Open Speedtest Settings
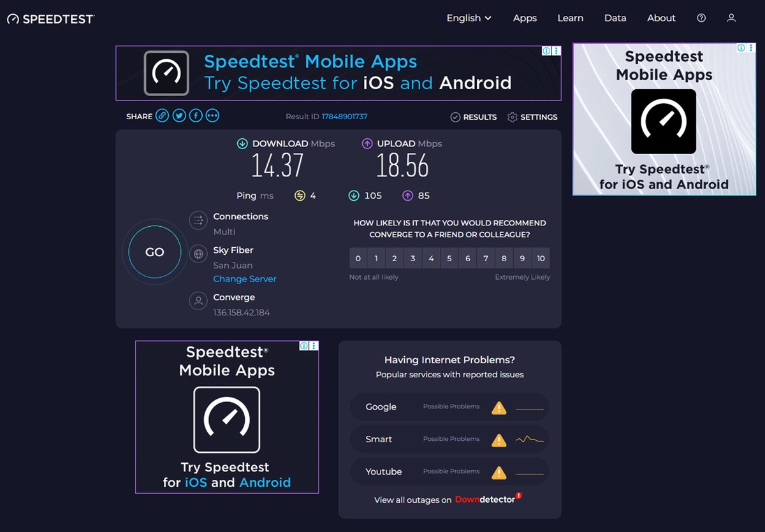The image size is (765, 532). pyautogui.click(x=532, y=117)
